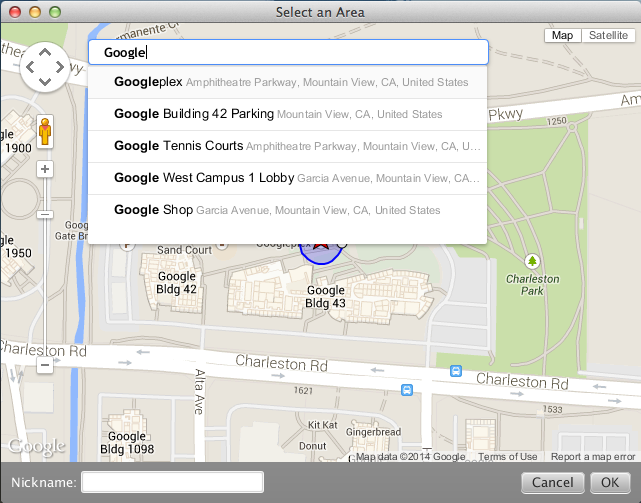Close the Select an Area window
Viewport: 641px width, 503px height.
point(15,12)
